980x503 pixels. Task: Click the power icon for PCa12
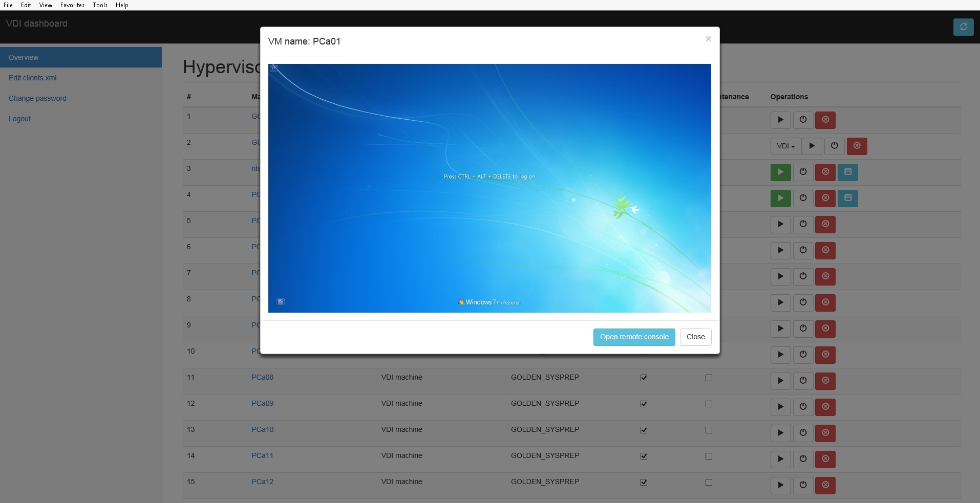(803, 486)
